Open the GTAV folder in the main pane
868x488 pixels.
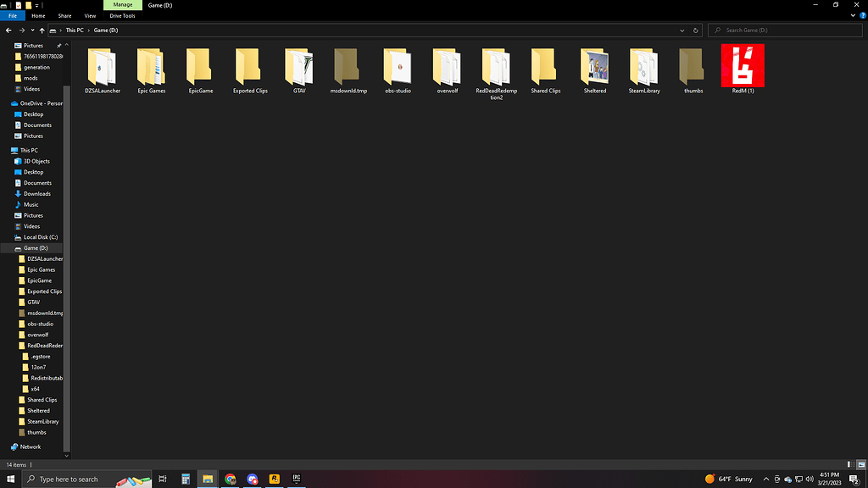299,67
